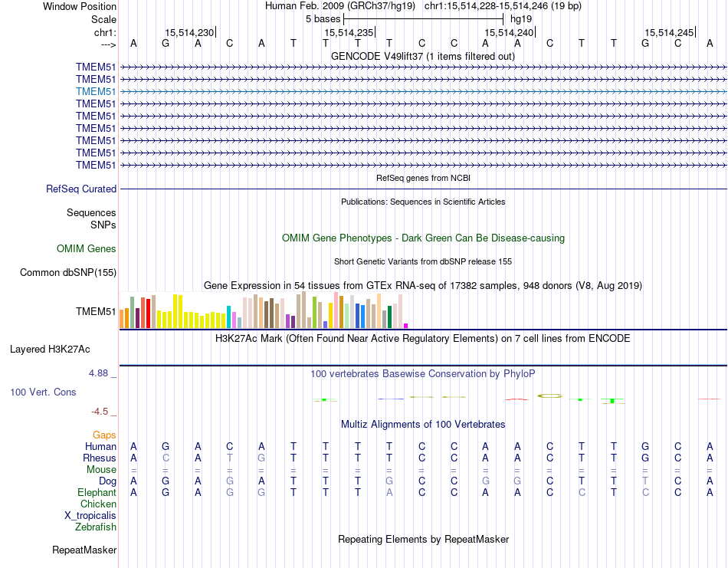Click the dark maroon GTEx expression bar
The width and height of the screenshot is (728, 568).
(137, 319)
